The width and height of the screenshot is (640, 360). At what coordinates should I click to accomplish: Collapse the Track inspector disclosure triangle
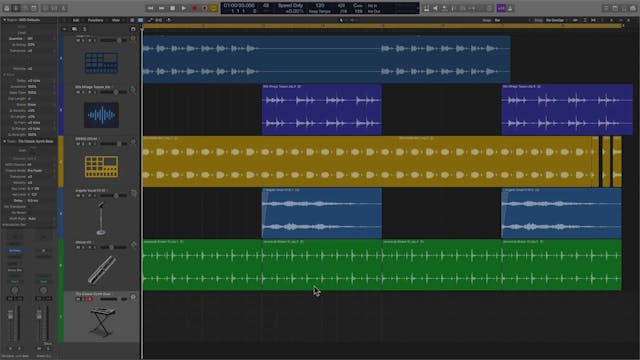(x=4, y=141)
